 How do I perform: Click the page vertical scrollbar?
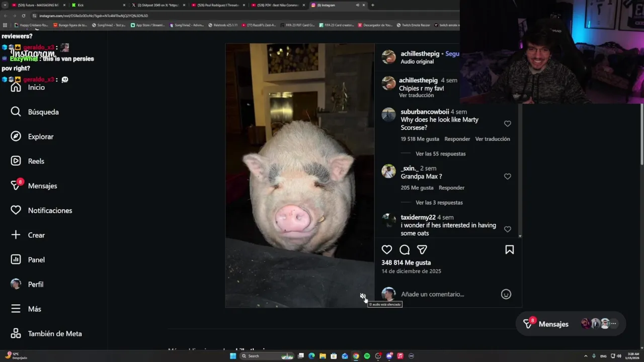641,133
